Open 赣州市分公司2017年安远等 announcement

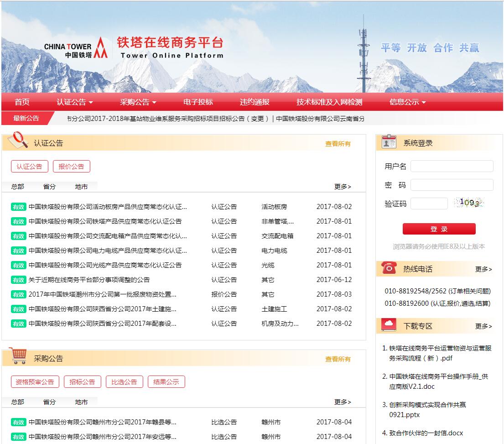(102, 437)
